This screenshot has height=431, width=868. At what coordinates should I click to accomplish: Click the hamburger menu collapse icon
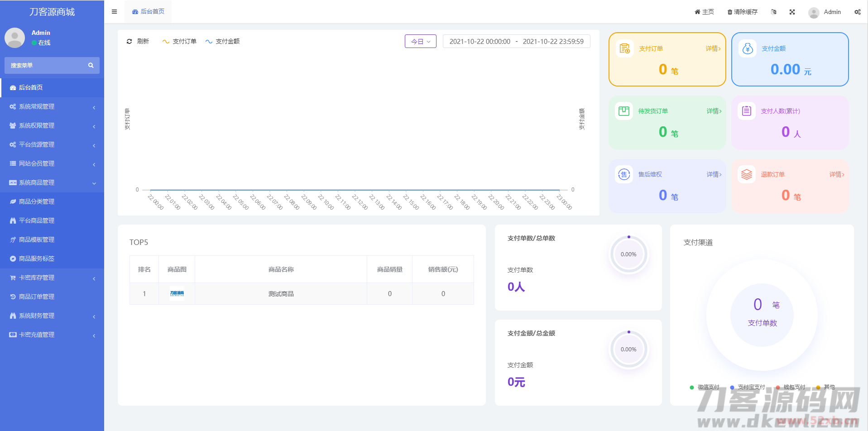(114, 12)
